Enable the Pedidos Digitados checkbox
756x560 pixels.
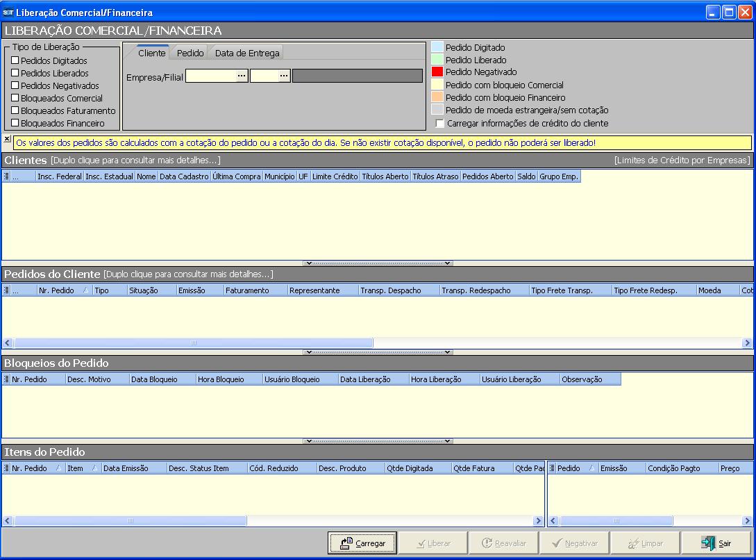15,61
